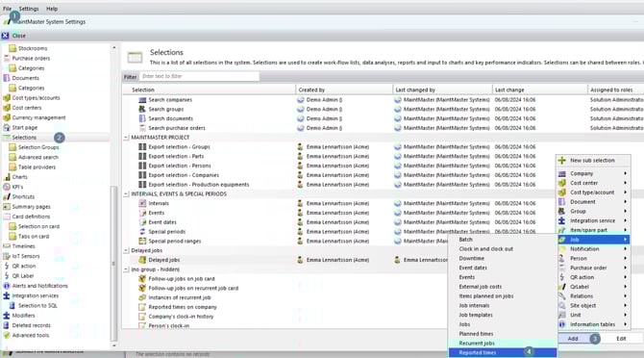Open the File menu
644x358 pixels.
click(8, 9)
